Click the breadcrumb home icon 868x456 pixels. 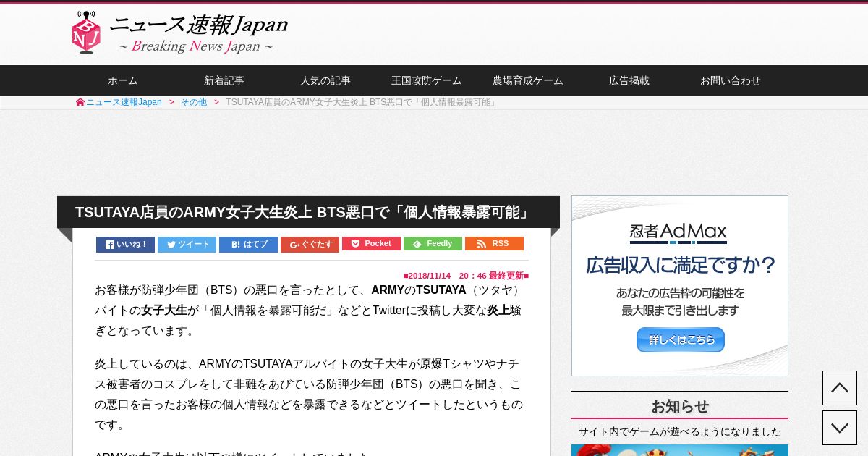tap(80, 102)
